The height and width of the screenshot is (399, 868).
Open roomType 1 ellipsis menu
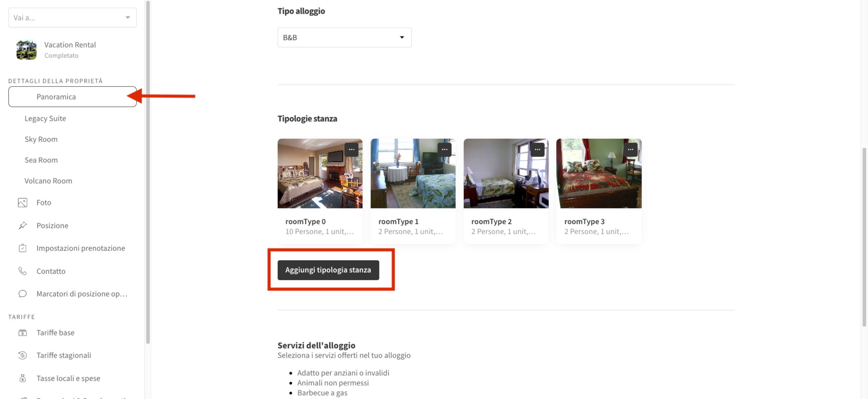444,150
